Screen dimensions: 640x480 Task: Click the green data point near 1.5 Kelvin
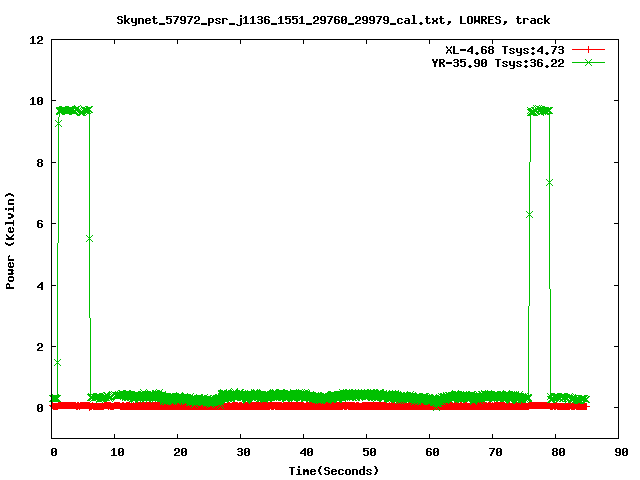(58, 362)
